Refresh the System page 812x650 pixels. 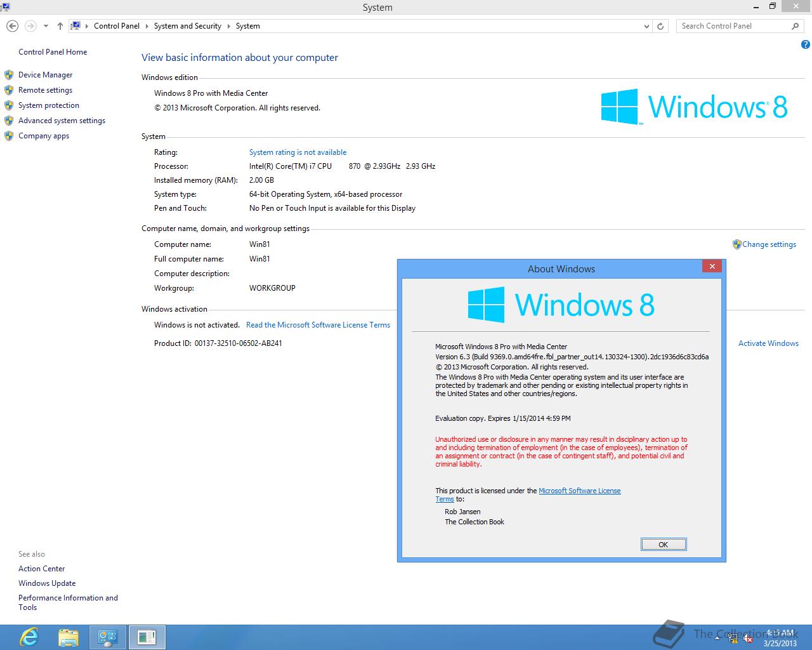click(x=660, y=26)
